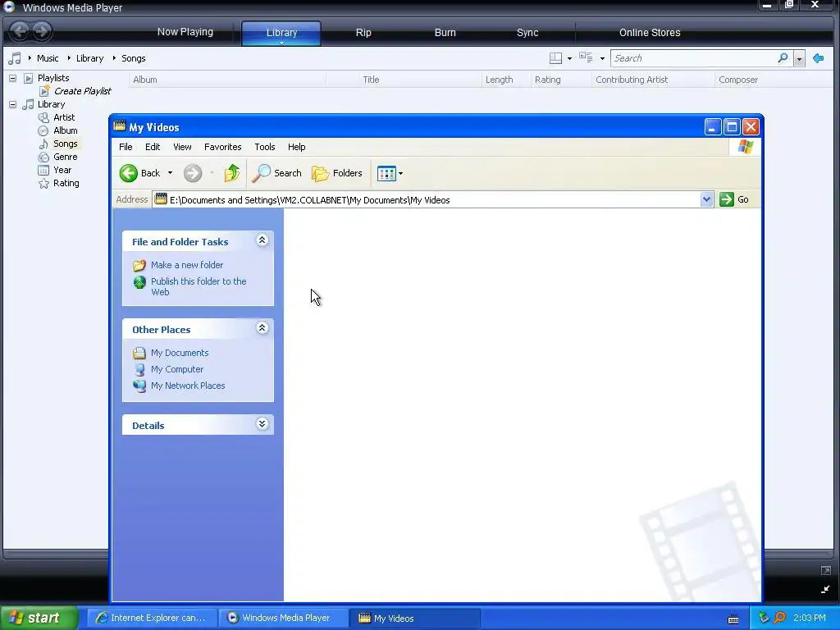Open Online Stores tab in Media Player

[650, 33]
